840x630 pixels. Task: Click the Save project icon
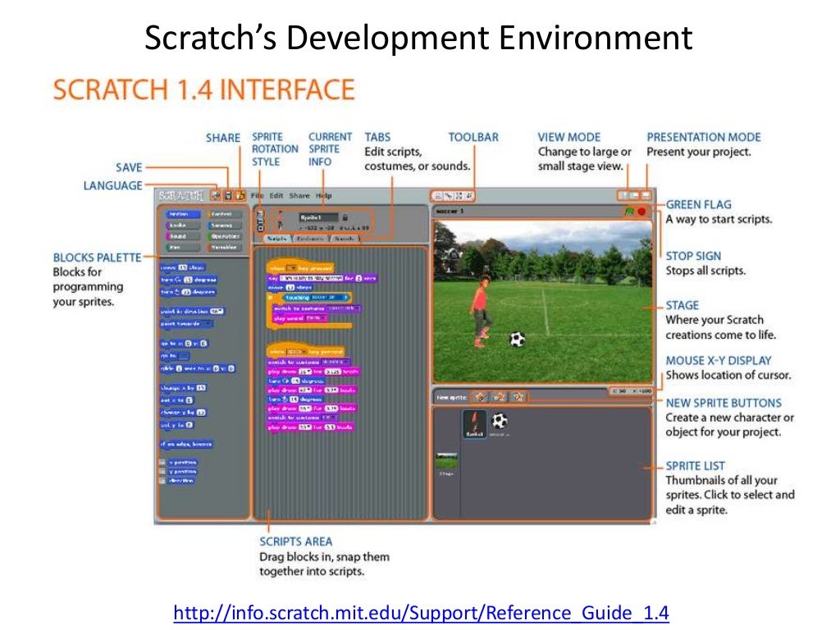click(x=228, y=195)
